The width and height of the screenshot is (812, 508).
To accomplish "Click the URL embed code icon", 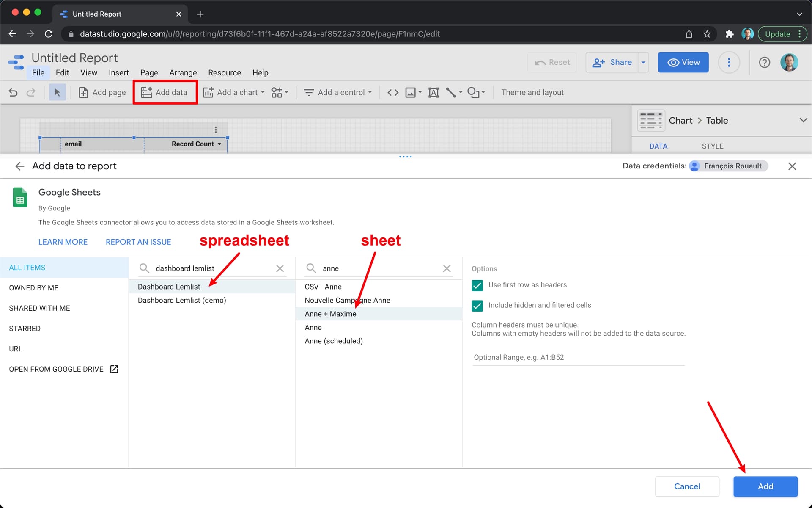I will point(393,92).
